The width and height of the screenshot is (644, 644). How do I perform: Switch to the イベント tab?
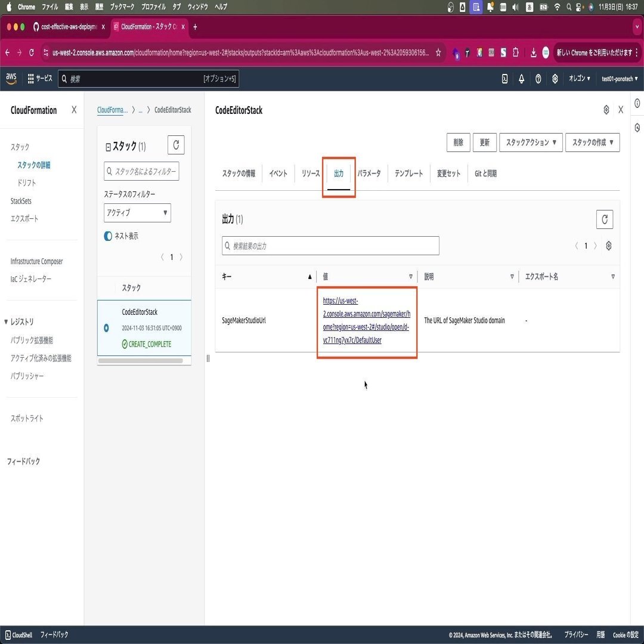[278, 174]
